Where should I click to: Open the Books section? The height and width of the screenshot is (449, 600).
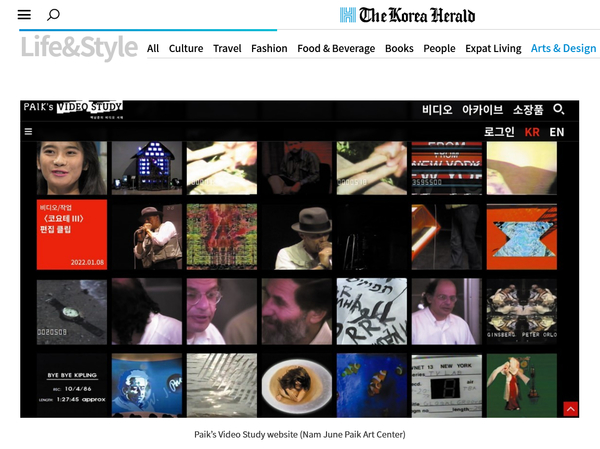point(399,48)
